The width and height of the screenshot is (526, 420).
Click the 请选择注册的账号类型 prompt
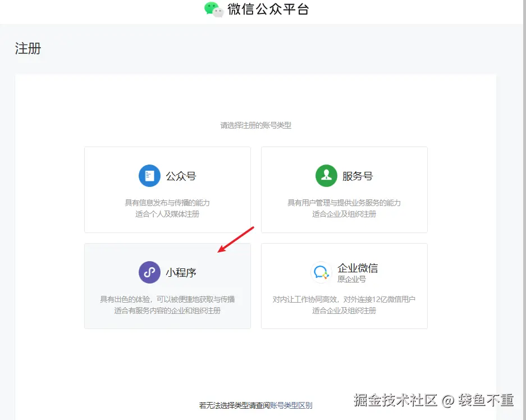[255, 125]
